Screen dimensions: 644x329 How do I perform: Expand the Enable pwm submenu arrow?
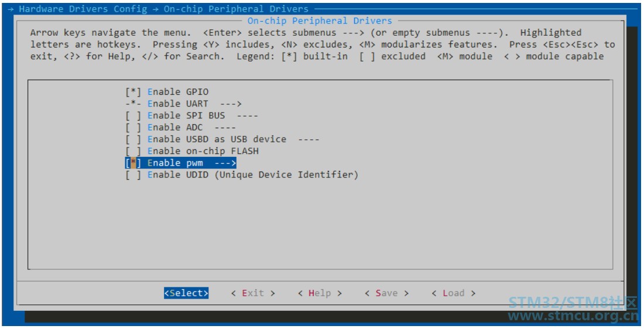pos(225,163)
